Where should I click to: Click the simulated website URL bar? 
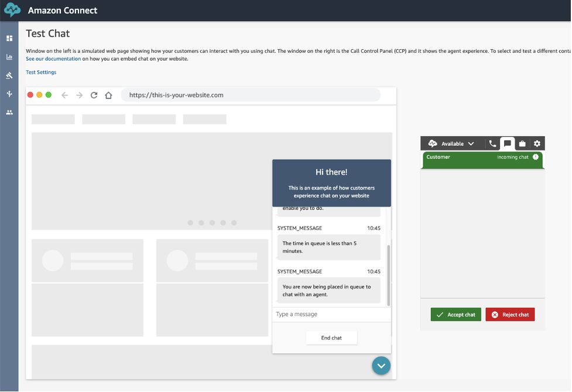coord(251,95)
